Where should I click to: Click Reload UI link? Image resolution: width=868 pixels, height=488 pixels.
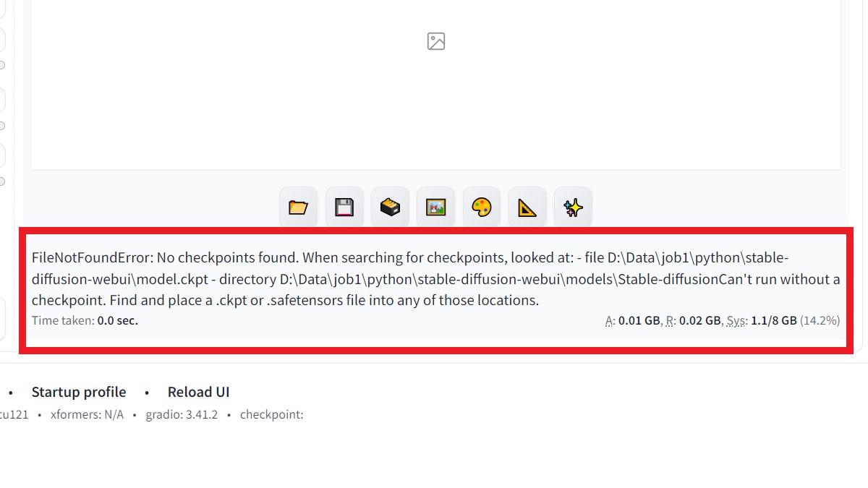(198, 392)
